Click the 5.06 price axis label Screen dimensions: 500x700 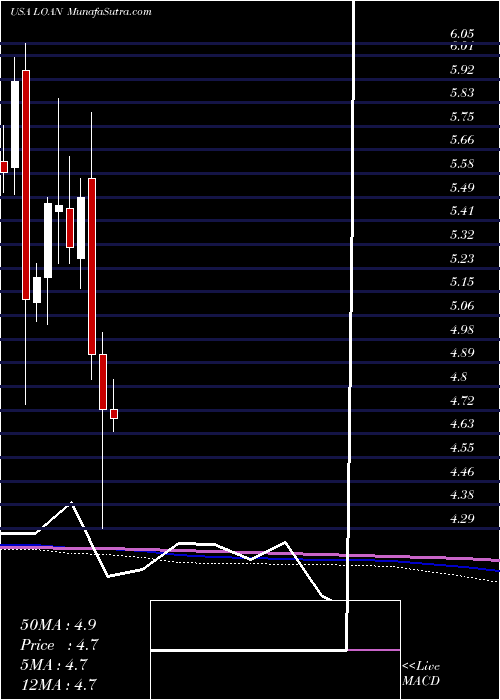click(x=462, y=306)
